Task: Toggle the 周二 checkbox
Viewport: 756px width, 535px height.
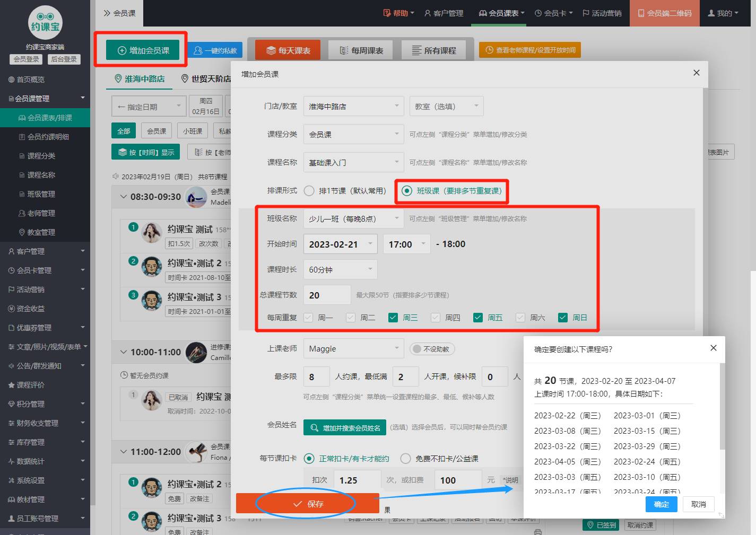Action: click(351, 318)
